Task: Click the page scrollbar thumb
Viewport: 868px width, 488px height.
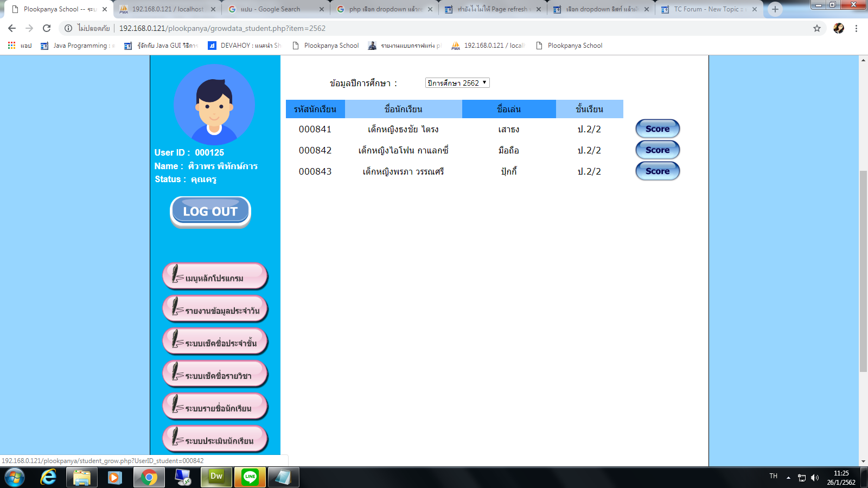Action: point(863,271)
